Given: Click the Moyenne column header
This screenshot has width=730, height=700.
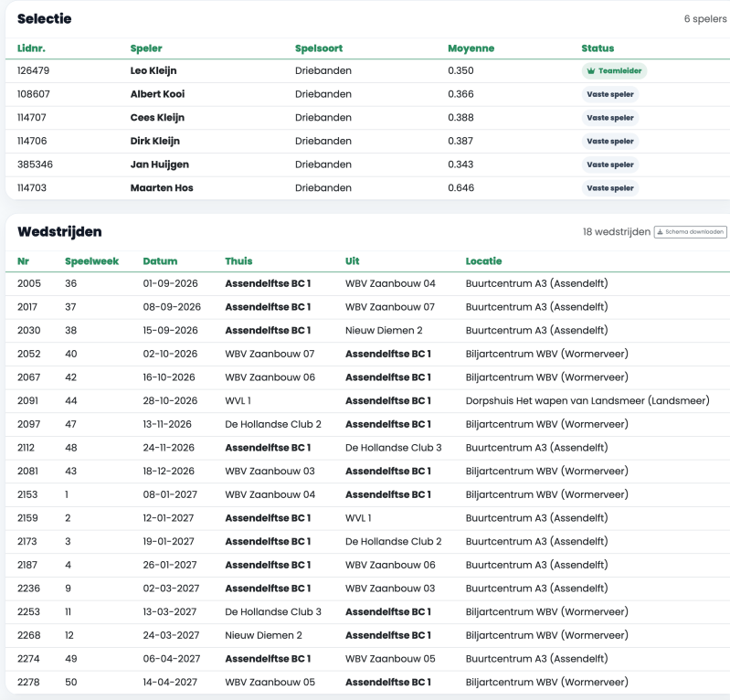Looking at the screenshot, I should pos(471,48).
